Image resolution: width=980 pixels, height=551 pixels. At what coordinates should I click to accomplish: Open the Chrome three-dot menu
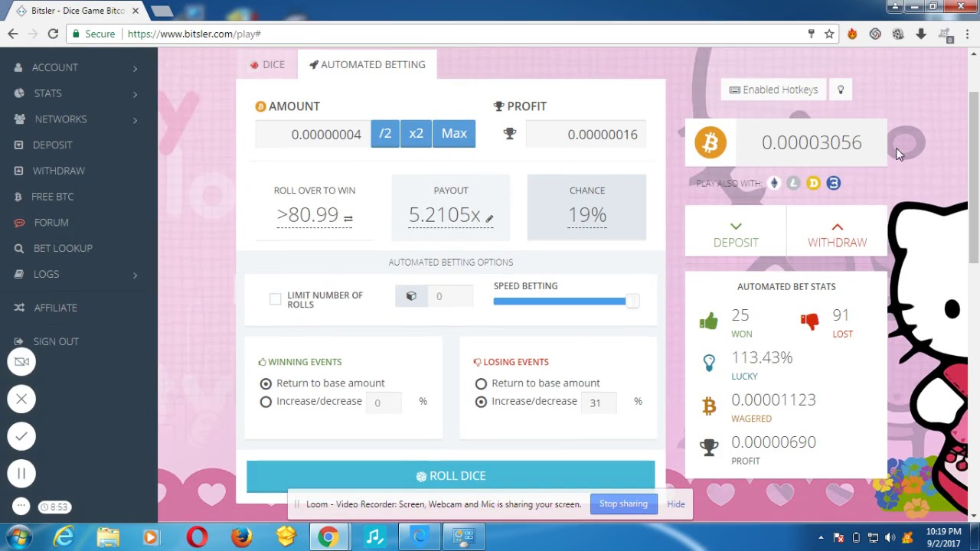coord(968,34)
